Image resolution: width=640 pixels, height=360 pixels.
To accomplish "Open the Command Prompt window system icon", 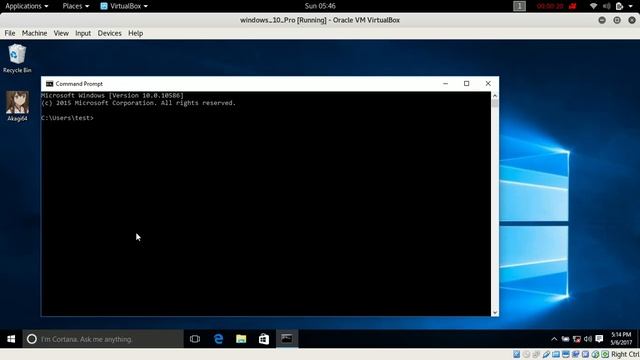I will (49, 84).
